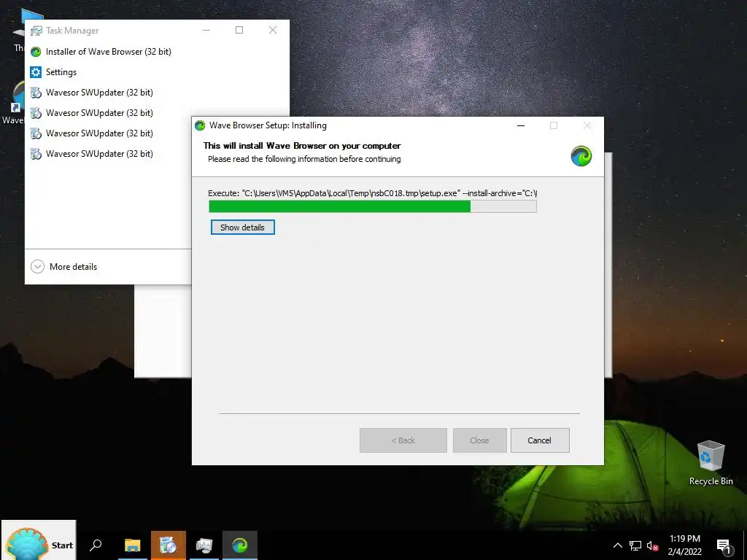Open the clock and date flyout
This screenshot has height=560, width=747.
click(684, 545)
